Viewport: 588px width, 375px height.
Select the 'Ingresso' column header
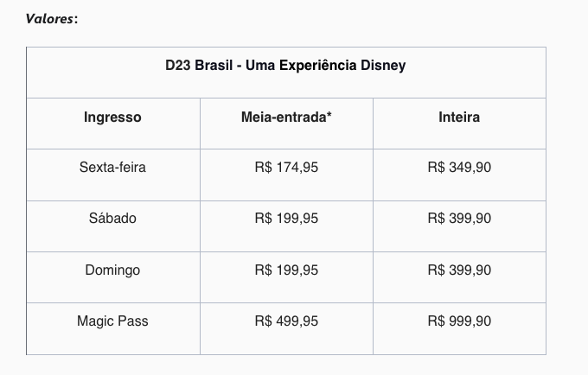point(112,117)
